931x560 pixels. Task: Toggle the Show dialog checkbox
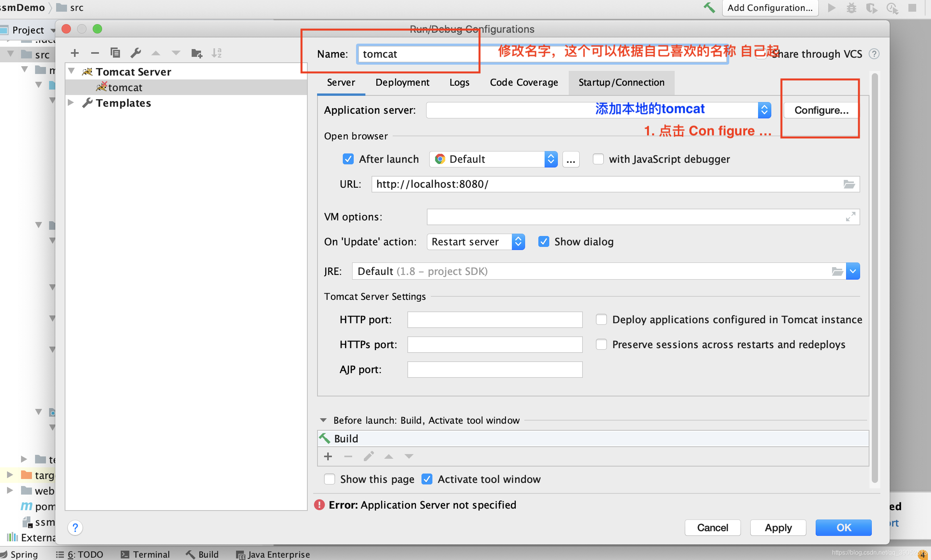click(544, 241)
